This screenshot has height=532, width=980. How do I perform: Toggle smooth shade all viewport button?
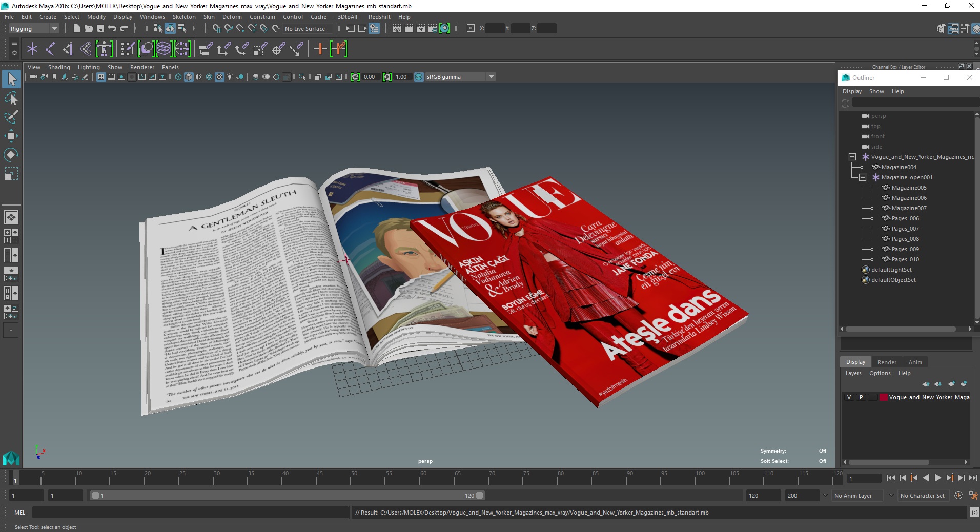(x=189, y=77)
